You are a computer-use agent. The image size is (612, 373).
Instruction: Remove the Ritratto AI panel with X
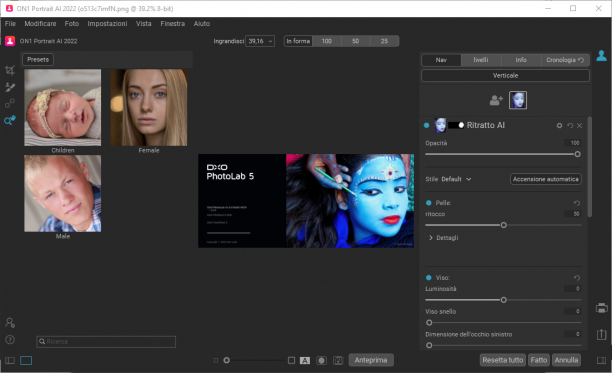click(580, 126)
